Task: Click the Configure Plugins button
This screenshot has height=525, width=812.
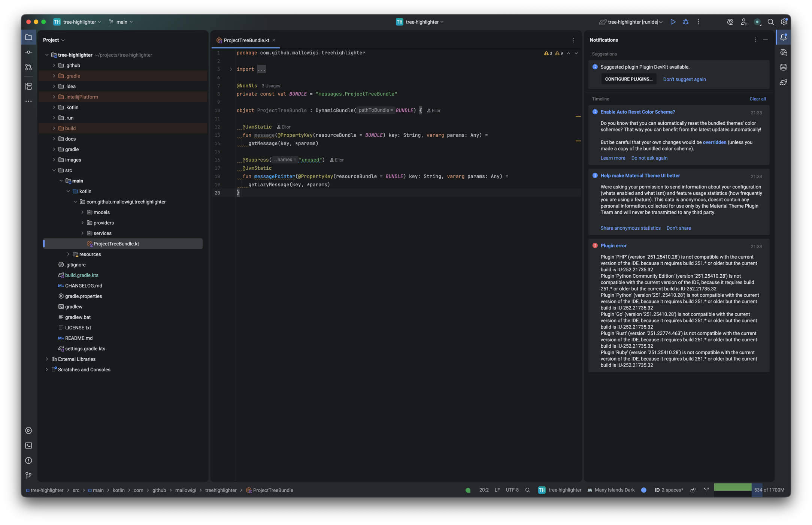Action: [x=628, y=79]
